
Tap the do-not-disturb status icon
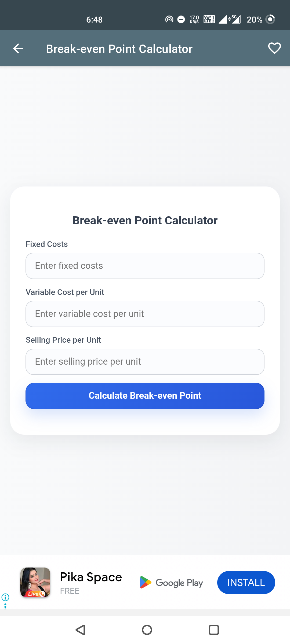[181, 19]
